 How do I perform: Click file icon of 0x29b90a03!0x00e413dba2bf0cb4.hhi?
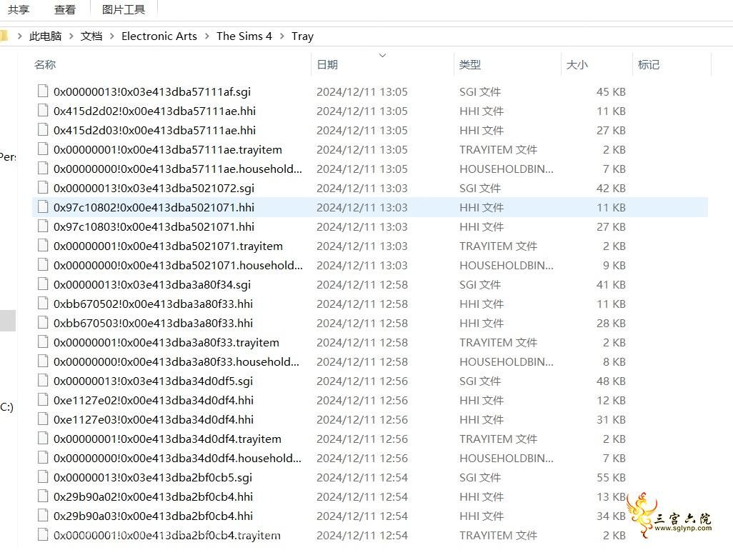point(43,516)
